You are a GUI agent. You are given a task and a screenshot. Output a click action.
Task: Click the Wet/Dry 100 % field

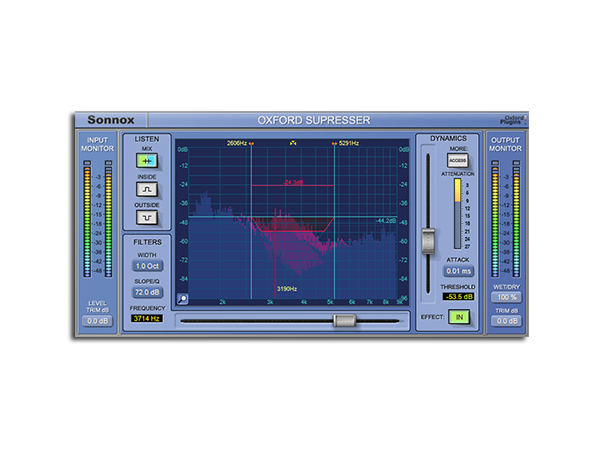tap(506, 297)
